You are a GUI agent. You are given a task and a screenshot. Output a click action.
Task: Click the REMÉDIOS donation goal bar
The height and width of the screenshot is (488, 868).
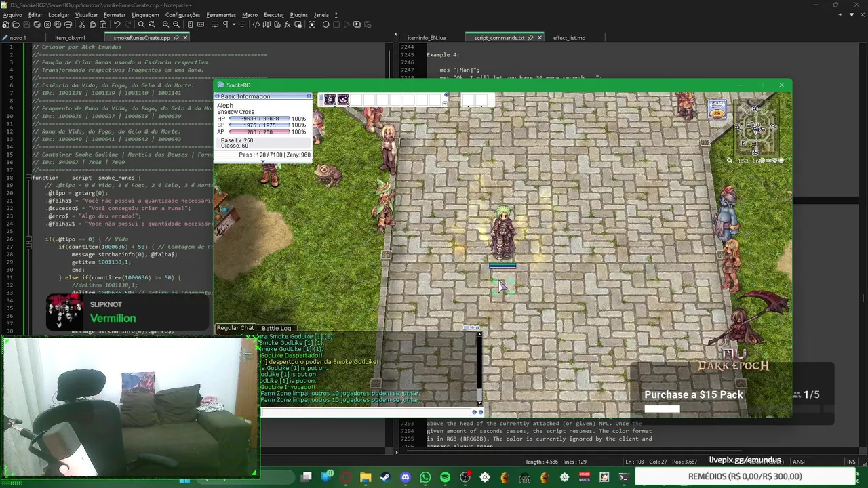745,476
